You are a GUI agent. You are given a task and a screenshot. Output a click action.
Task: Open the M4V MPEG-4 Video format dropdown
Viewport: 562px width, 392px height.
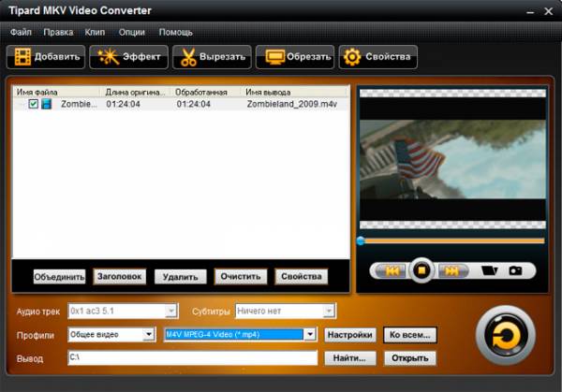click(310, 335)
